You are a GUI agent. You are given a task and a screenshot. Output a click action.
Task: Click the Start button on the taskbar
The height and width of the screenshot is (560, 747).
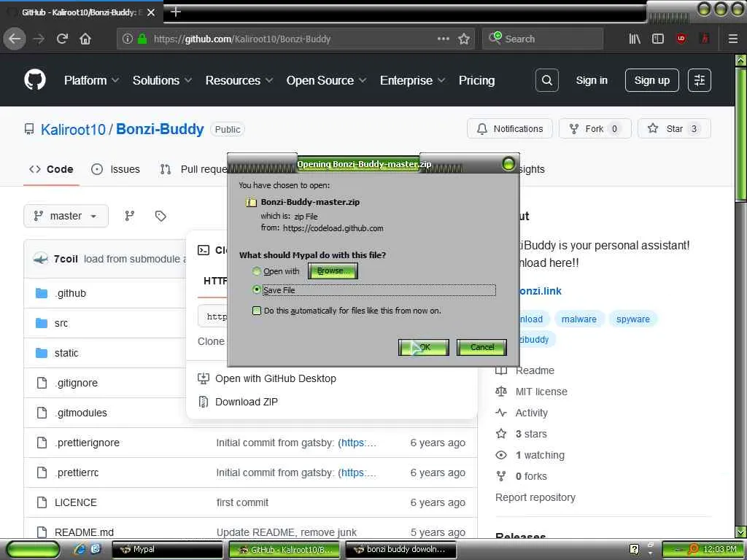click(34, 550)
